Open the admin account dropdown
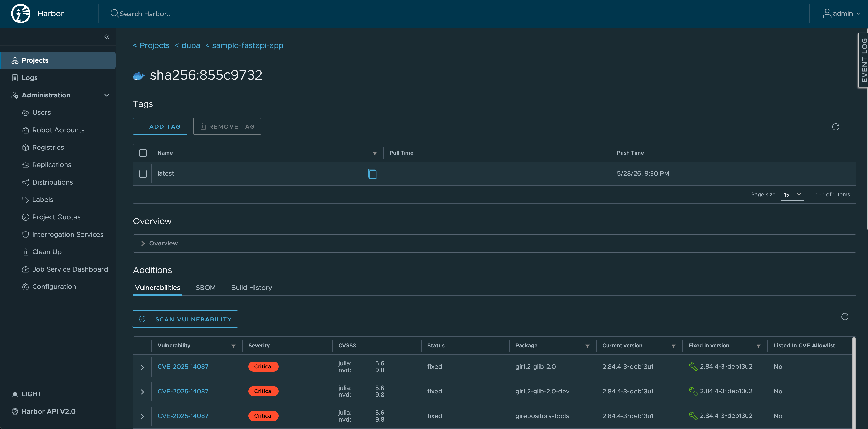This screenshot has height=429, width=868. click(842, 14)
